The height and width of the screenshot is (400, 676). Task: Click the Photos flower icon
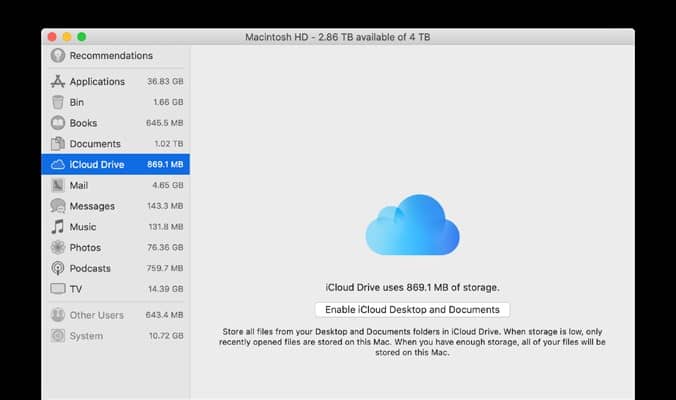58,247
